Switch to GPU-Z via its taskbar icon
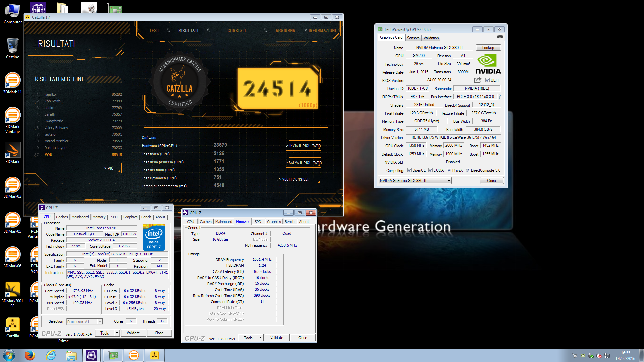The image size is (644, 362). (x=113, y=355)
